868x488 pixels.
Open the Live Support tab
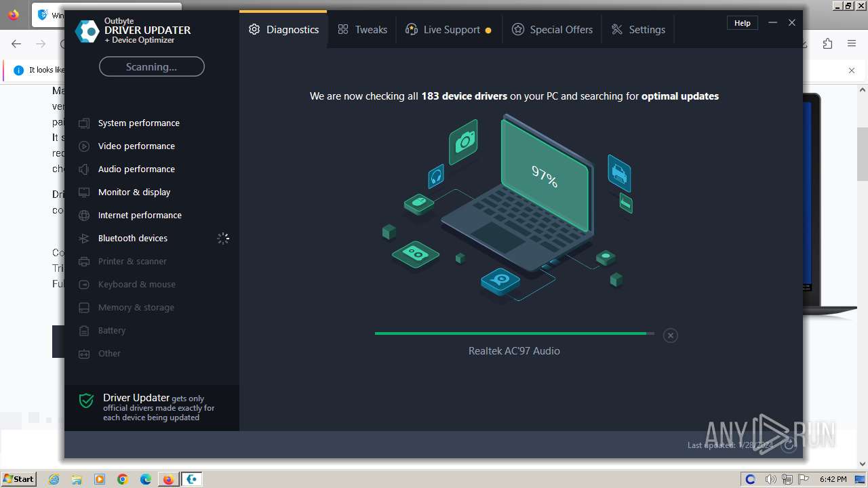(448, 30)
